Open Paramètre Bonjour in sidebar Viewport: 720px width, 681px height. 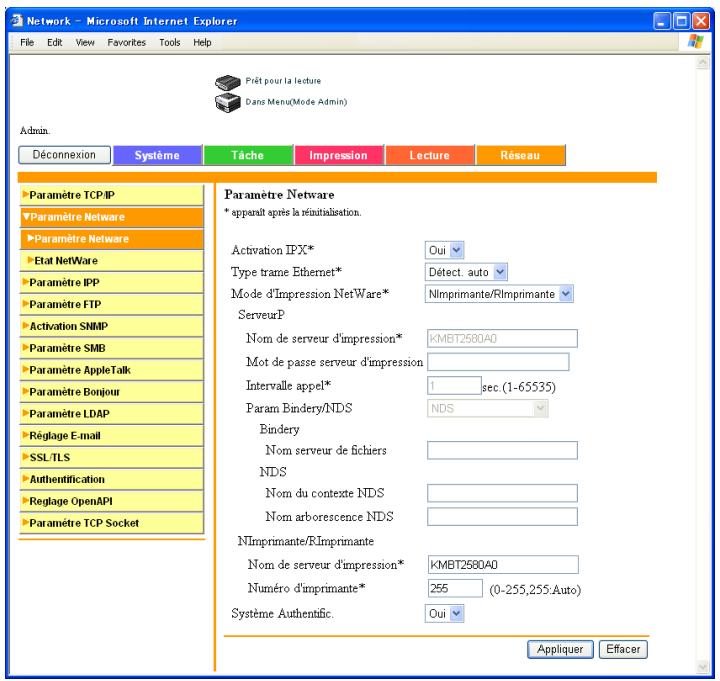point(112,392)
